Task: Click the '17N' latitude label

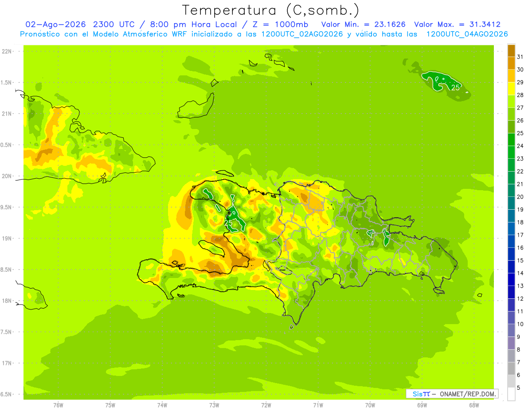Action: pos(7,363)
